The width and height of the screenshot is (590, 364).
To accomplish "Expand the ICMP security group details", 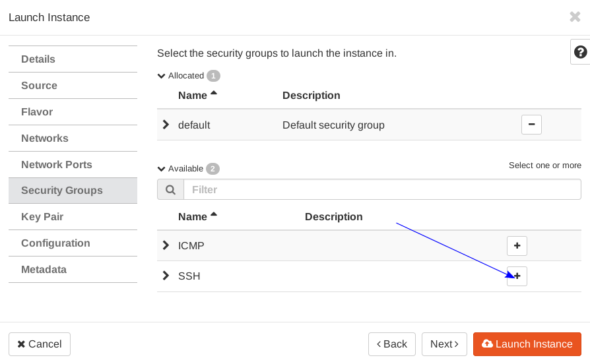I will pyautogui.click(x=166, y=245).
